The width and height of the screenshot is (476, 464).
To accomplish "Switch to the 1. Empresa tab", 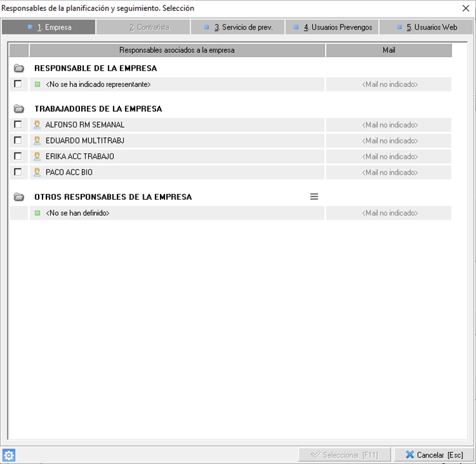I will point(48,27).
